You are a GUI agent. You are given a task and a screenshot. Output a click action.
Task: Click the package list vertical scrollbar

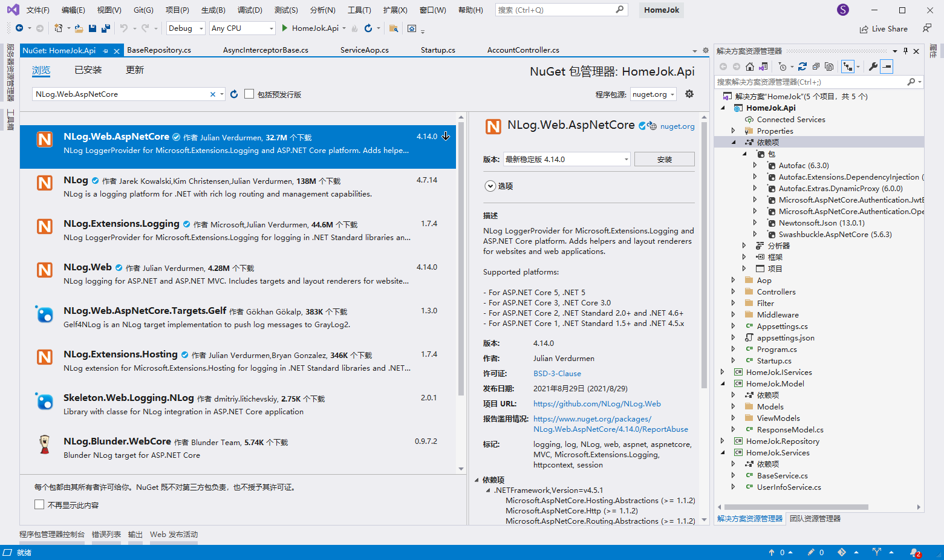[461, 260]
